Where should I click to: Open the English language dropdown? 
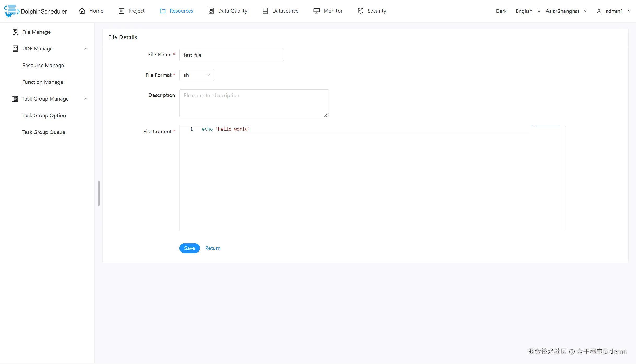click(x=528, y=11)
